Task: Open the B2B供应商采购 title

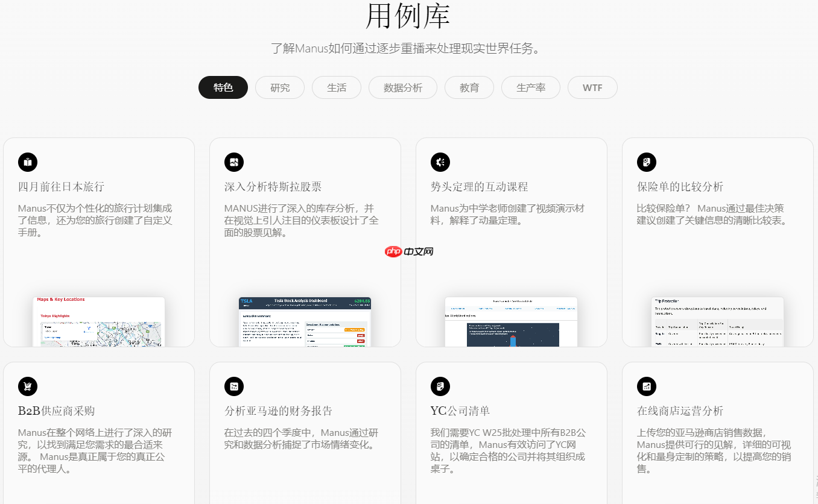Action: tap(56, 411)
